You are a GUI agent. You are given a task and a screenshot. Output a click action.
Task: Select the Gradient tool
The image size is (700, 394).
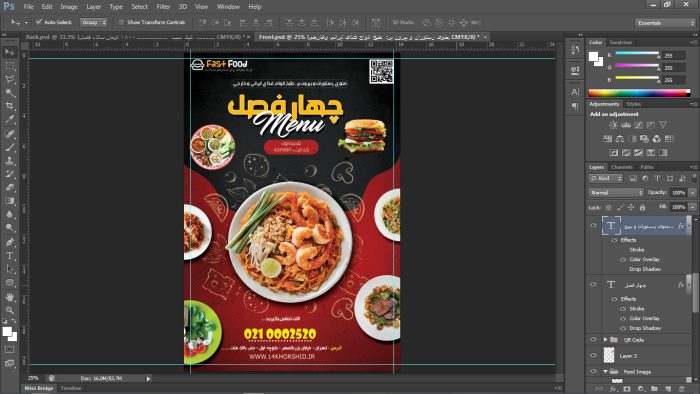point(9,201)
